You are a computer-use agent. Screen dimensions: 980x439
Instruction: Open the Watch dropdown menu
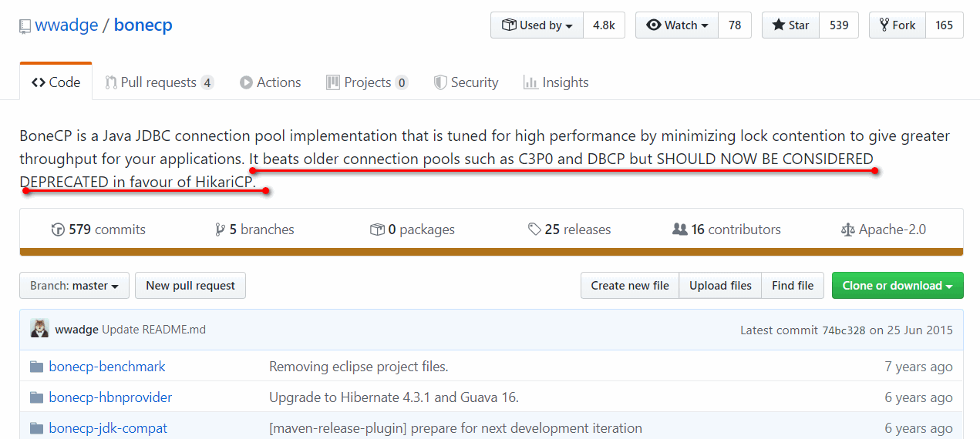point(677,25)
